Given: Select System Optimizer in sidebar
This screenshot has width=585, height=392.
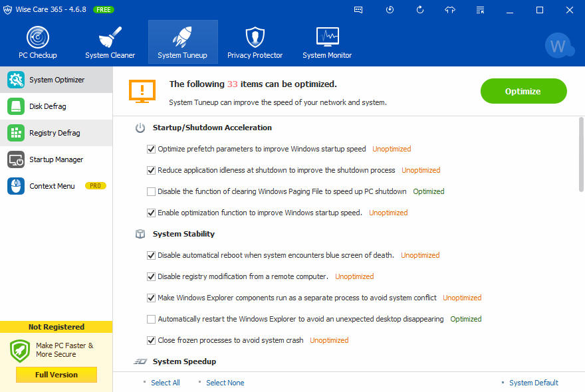Looking at the screenshot, I should [x=57, y=80].
